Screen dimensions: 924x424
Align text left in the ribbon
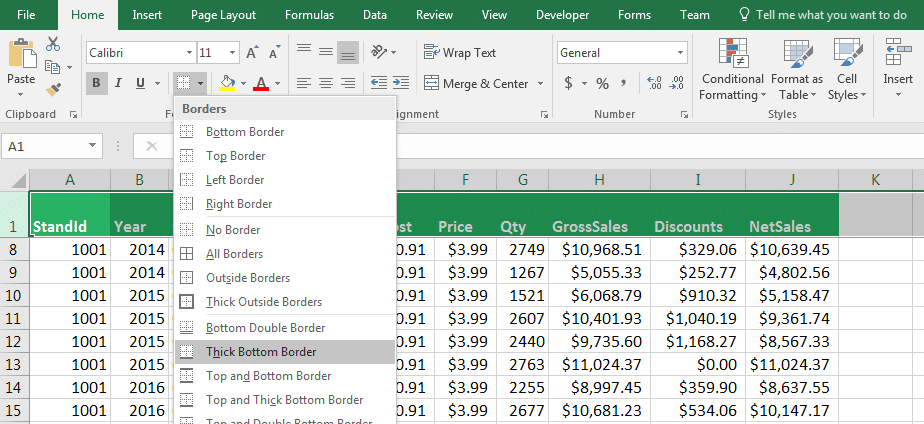(303, 84)
